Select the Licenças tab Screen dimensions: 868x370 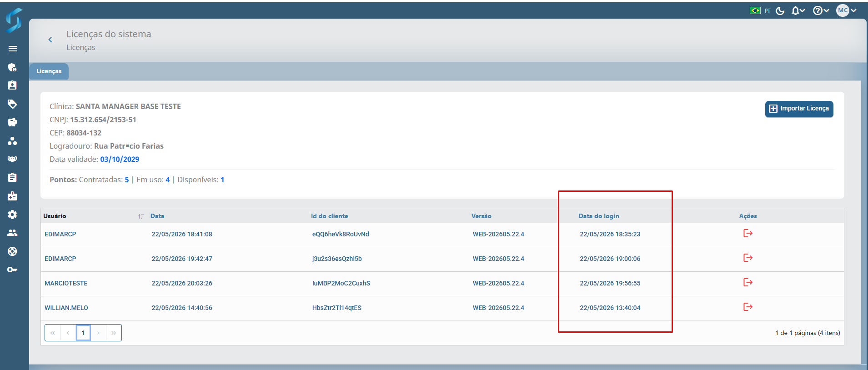[x=49, y=71]
